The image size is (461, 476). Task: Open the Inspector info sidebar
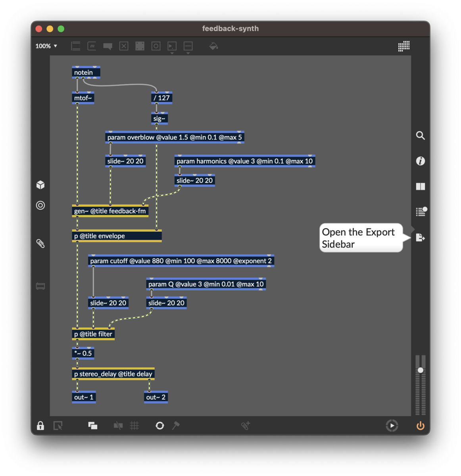tap(420, 161)
